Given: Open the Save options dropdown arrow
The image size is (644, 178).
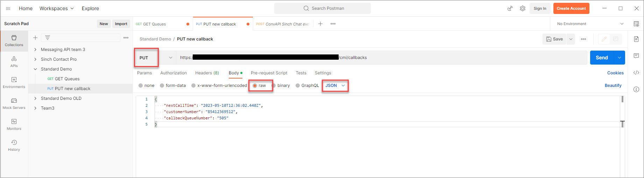Looking at the screenshot, I should click(x=571, y=39).
